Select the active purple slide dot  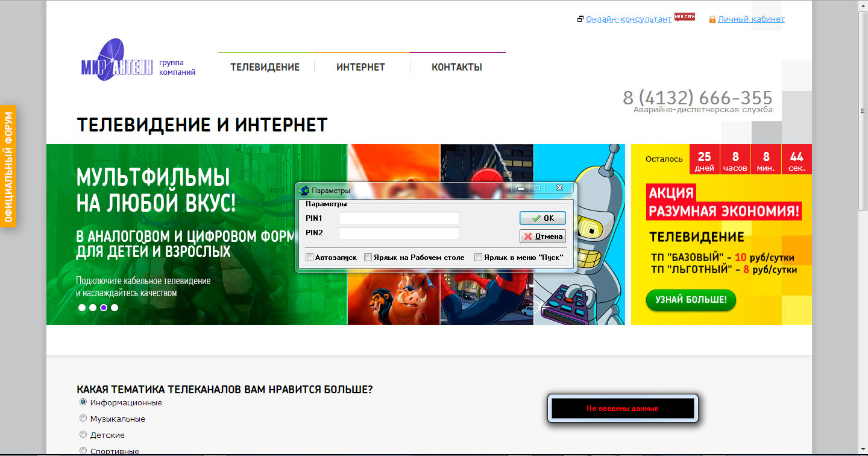[104, 308]
